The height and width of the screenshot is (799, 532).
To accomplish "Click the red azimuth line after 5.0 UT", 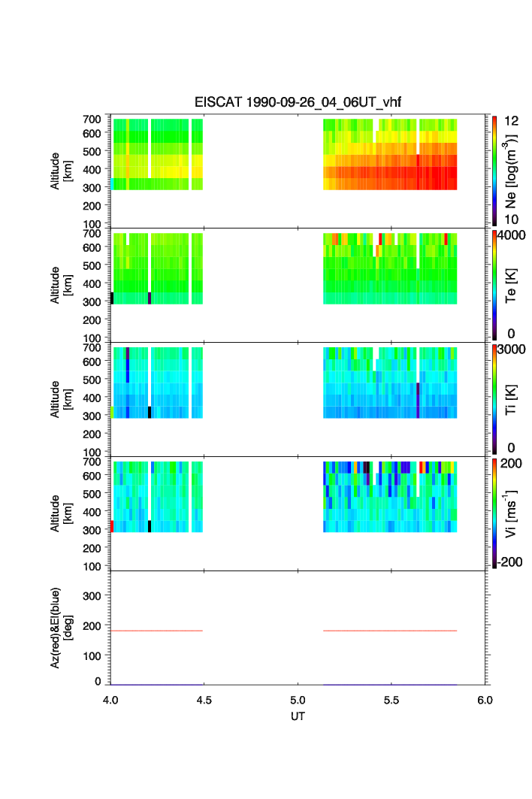I will [390, 631].
